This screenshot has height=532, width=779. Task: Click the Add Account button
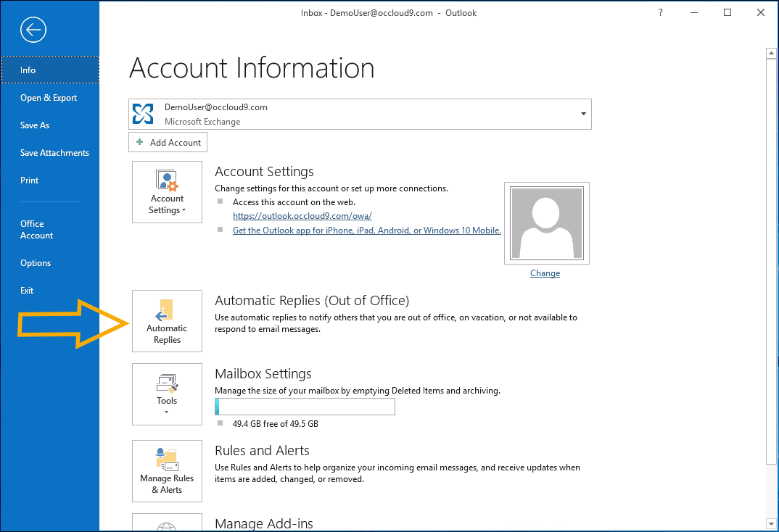point(168,143)
